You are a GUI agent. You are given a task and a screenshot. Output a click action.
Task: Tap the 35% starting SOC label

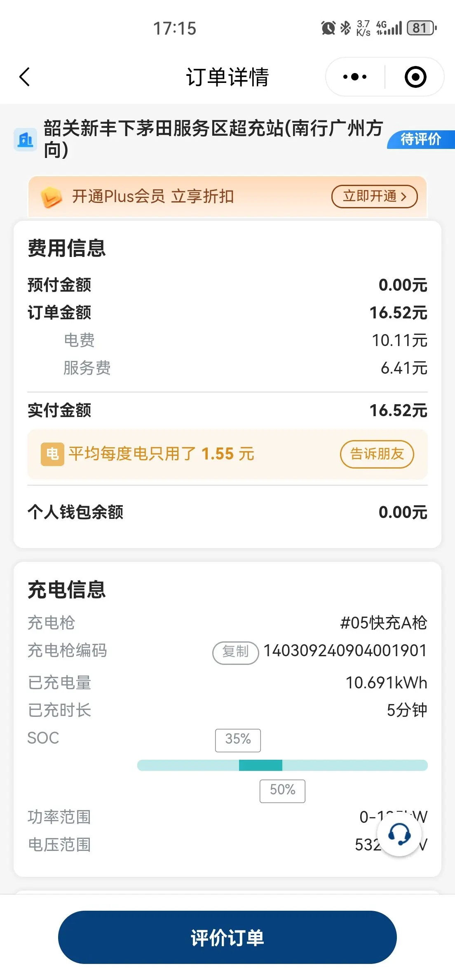(238, 739)
